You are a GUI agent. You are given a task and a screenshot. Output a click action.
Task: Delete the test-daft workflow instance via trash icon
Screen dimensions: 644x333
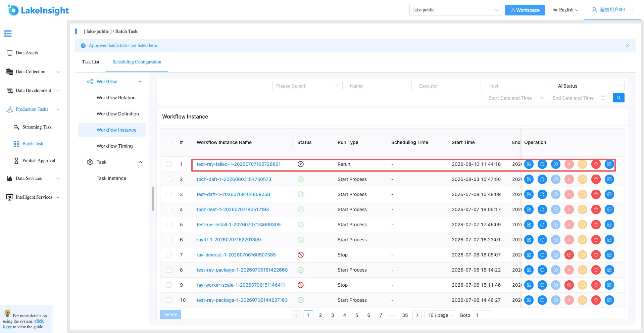click(x=596, y=194)
